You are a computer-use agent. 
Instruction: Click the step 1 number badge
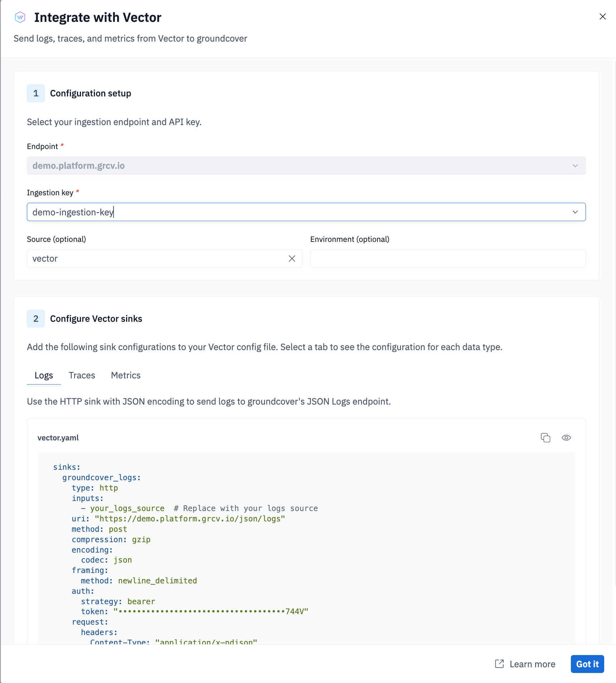36,94
